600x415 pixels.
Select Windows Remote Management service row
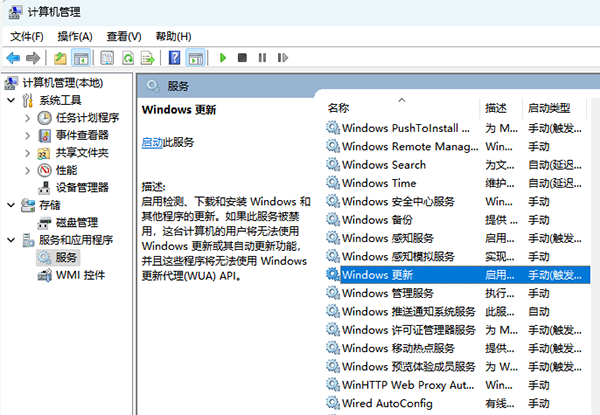(458, 146)
